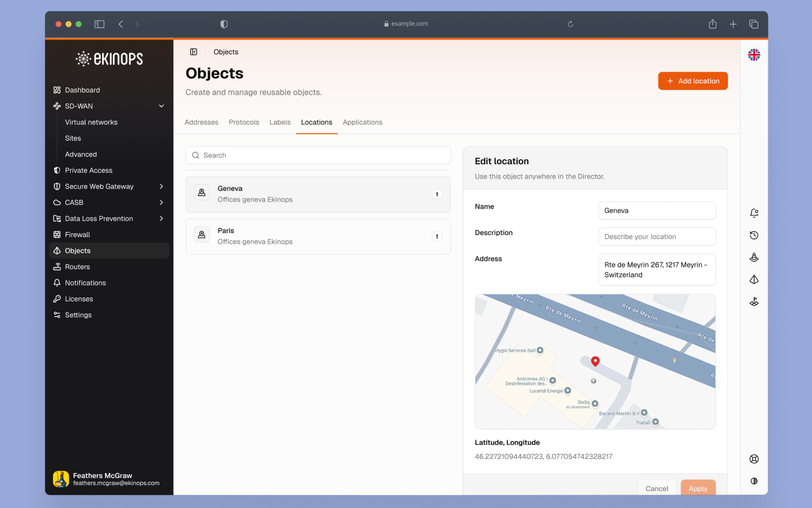
Task: Open the history panel icon on the right
Action: pyautogui.click(x=754, y=235)
